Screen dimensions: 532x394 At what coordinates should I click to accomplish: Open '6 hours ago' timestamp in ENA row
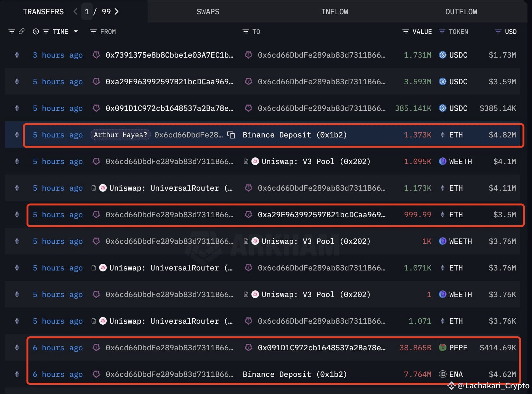58,374
